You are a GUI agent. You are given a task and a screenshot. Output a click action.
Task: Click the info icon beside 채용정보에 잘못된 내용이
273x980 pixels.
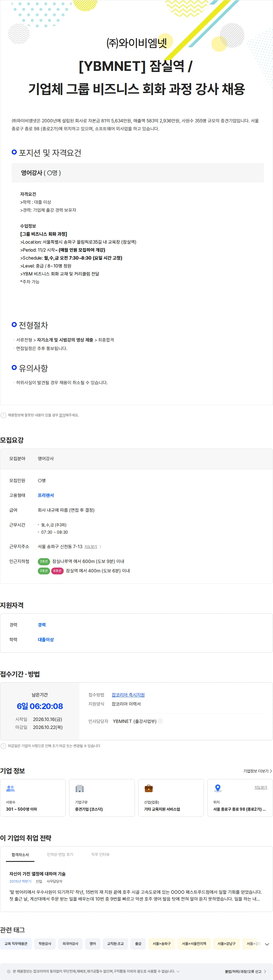(x=3, y=415)
